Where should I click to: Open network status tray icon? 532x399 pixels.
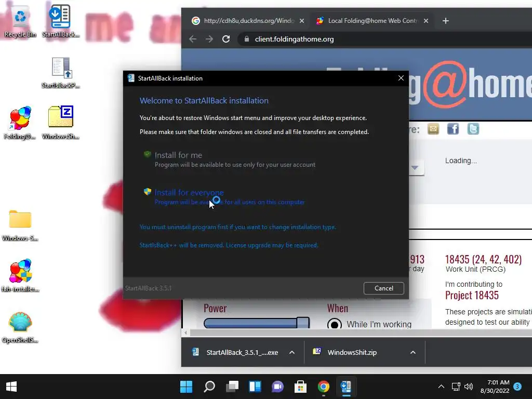[456, 387]
